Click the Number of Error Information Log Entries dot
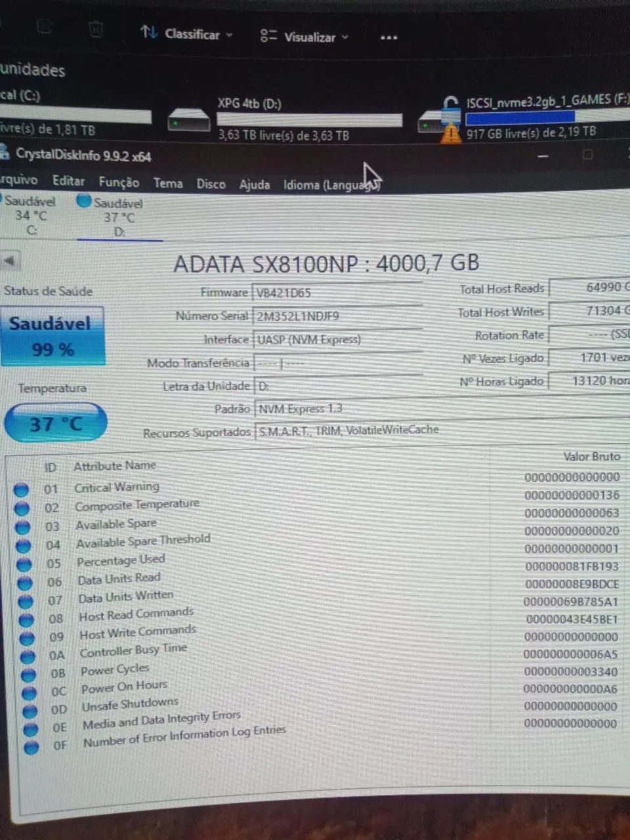The width and height of the screenshot is (630, 840). 31,747
